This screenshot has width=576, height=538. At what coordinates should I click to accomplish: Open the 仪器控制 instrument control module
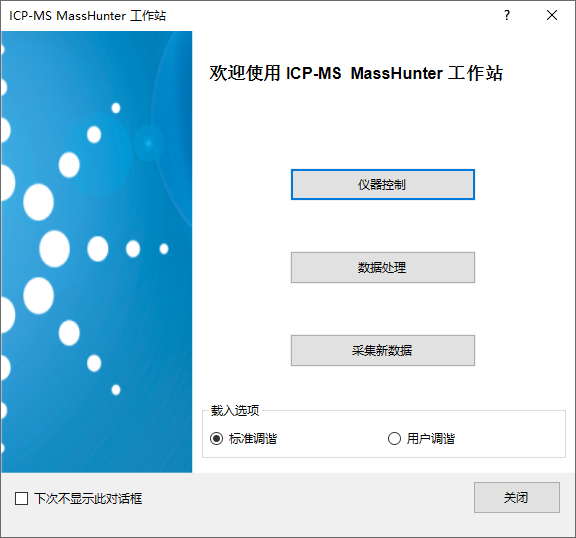pyautogui.click(x=383, y=184)
